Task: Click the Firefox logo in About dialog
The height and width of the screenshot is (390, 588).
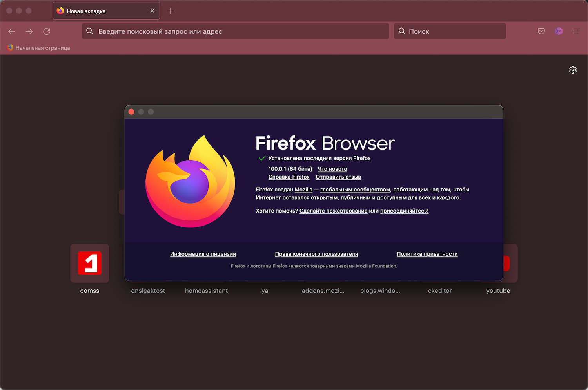Action: click(191, 181)
